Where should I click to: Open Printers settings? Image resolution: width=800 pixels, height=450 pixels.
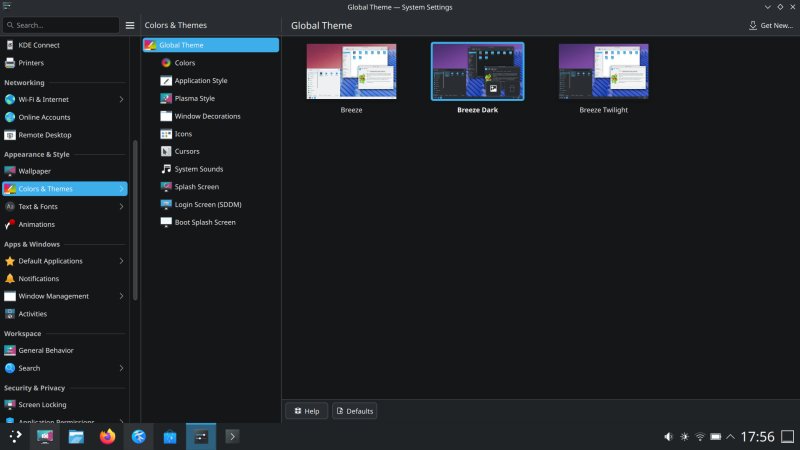(x=64, y=63)
